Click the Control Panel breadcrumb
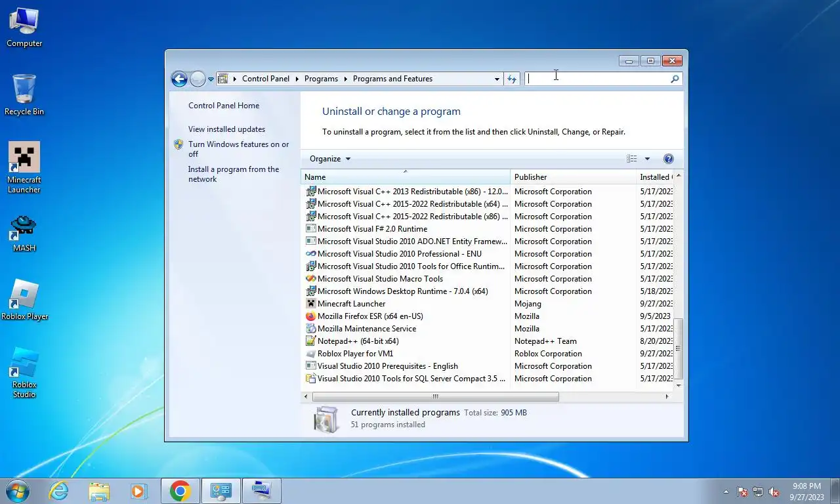This screenshot has height=504, width=840. pyautogui.click(x=266, y=79)
